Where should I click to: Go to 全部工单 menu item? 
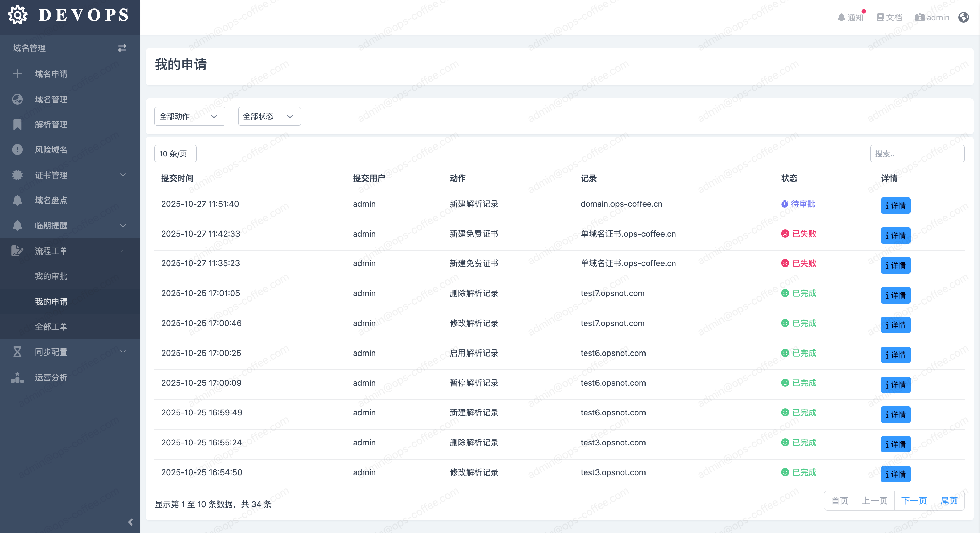click(51, 327)
